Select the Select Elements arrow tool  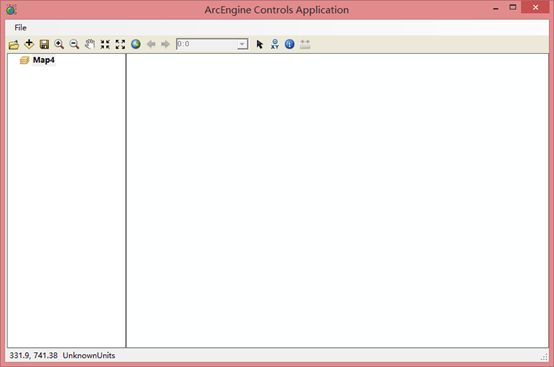tap(260, 44)
